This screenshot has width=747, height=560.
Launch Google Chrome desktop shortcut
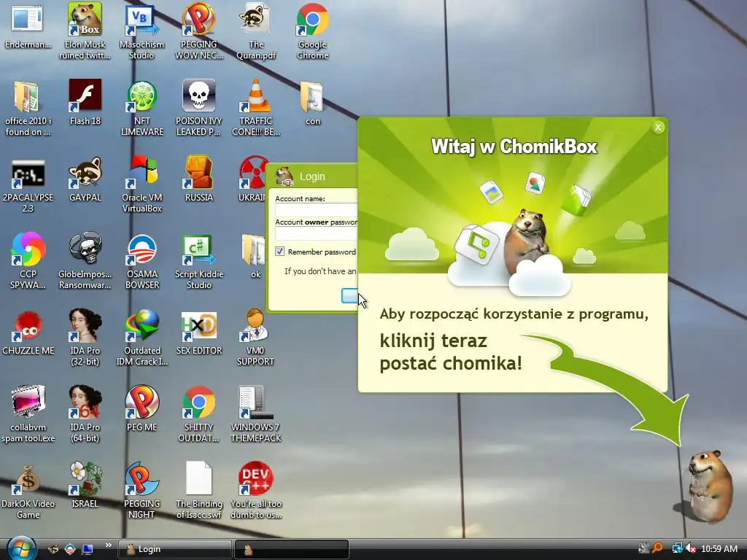coord(312,31)
